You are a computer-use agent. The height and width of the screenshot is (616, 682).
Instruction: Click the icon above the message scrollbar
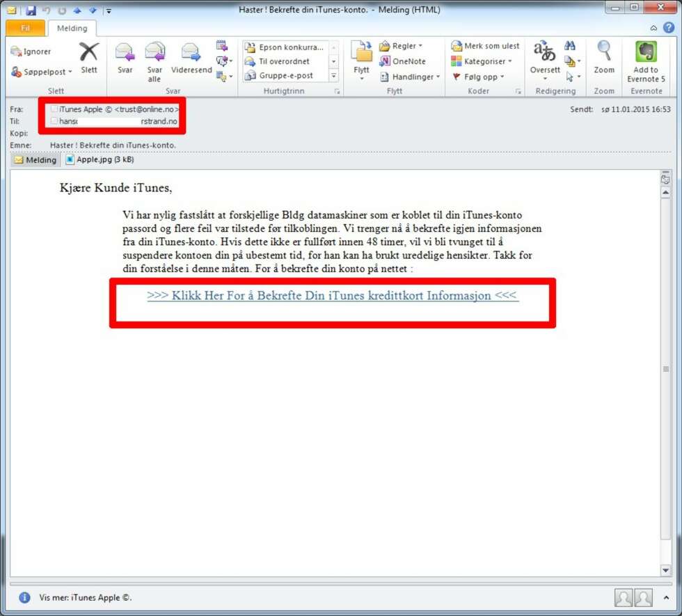tap(666, 178)
